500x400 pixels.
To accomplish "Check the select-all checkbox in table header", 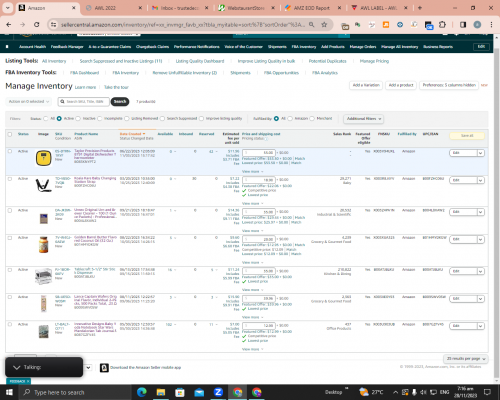I will coord(10,134).
